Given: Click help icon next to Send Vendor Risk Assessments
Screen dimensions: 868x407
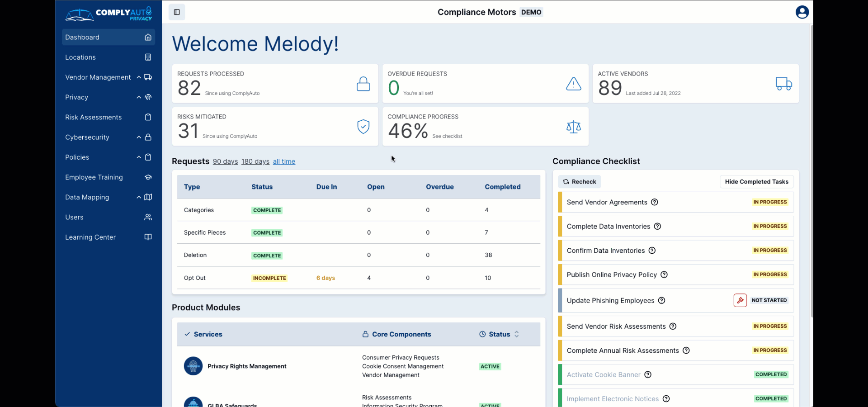Looking at the screenshot, I should tap(673, 326).
